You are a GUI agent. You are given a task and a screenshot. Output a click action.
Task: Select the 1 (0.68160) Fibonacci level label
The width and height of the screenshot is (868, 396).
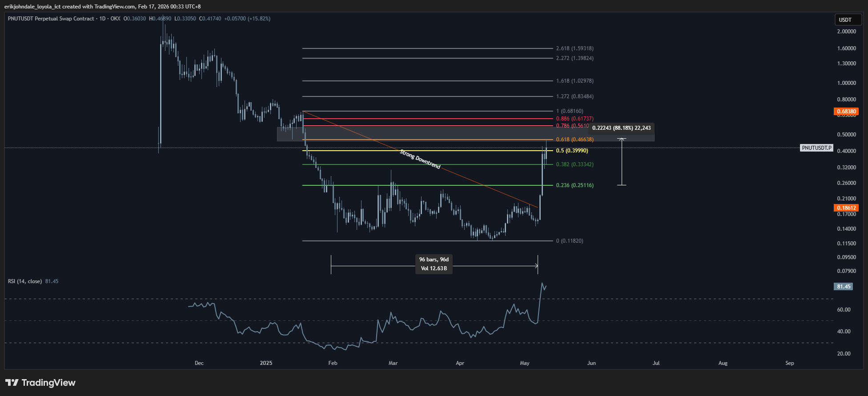pos(570,111)
